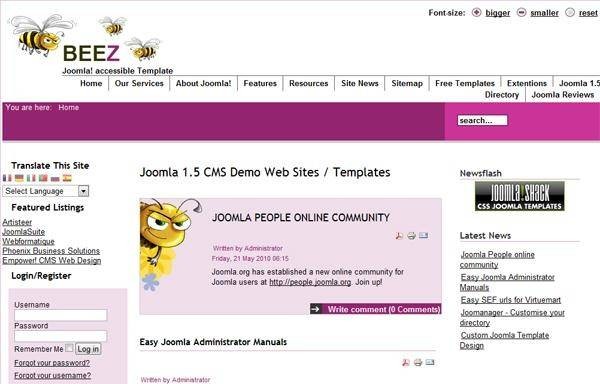
Task: Open the Phoenix Business Solutions listing
Action: (x=51, y=251)
